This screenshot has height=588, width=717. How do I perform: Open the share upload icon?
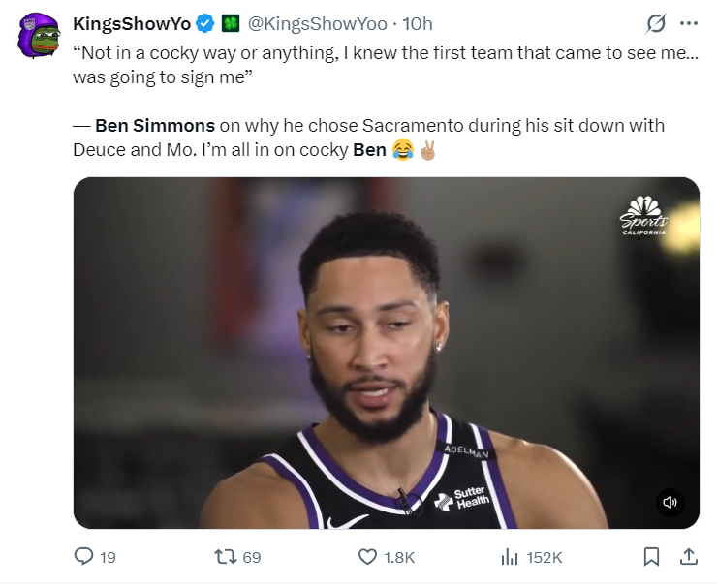(689, 556)
